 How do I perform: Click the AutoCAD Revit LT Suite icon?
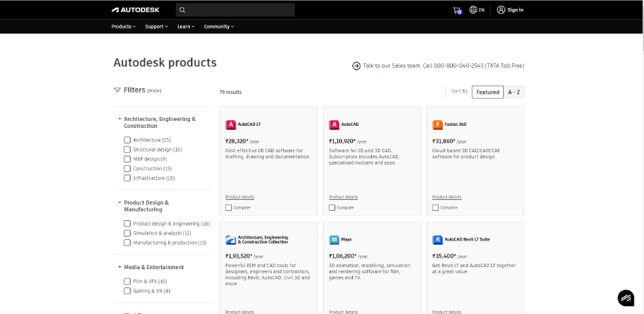click(x=437, y=239)
